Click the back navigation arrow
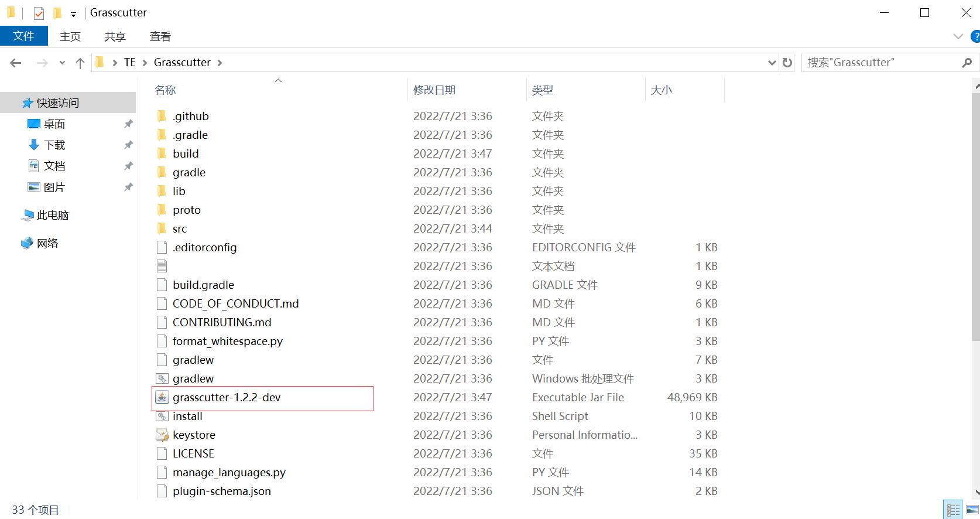The width and height of the screenshot is (980, 519). 16,63
